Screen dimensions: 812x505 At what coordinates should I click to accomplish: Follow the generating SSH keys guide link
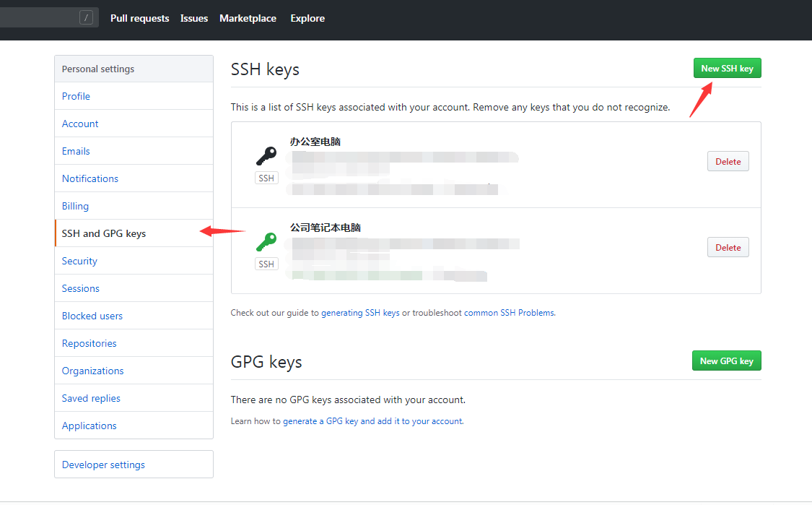coord(360,313)
